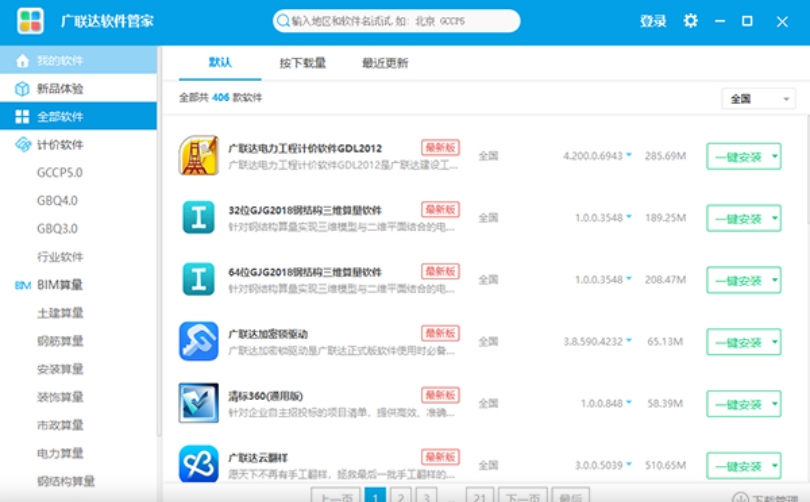Go to page 2
The image size is (810, 502).
click(x=401, y=495)
